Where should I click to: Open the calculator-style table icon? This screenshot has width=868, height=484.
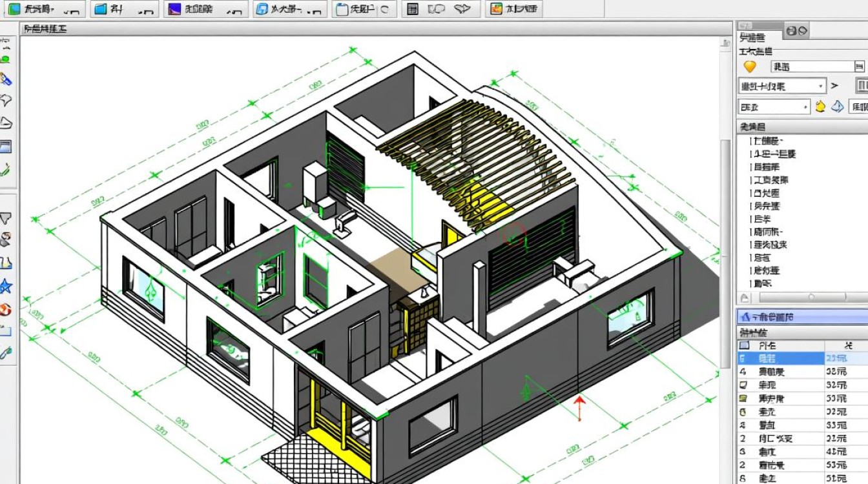(x=413, y=9)
